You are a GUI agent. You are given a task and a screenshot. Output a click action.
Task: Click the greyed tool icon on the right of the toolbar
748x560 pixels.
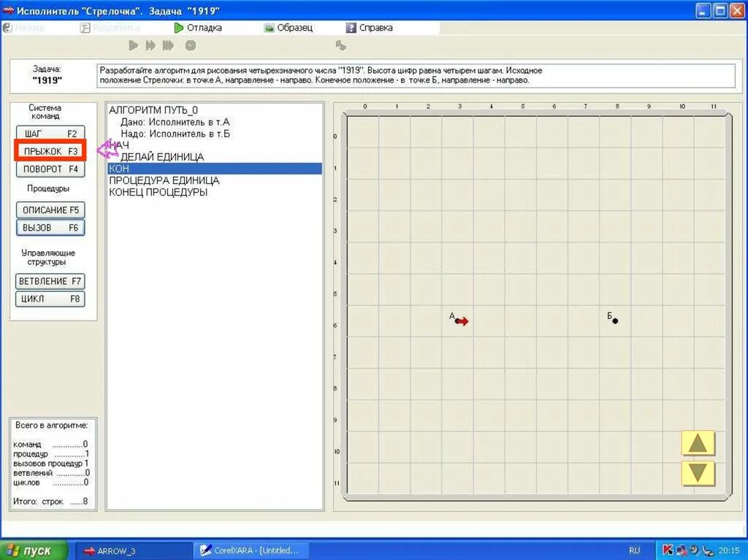[340, 45]
